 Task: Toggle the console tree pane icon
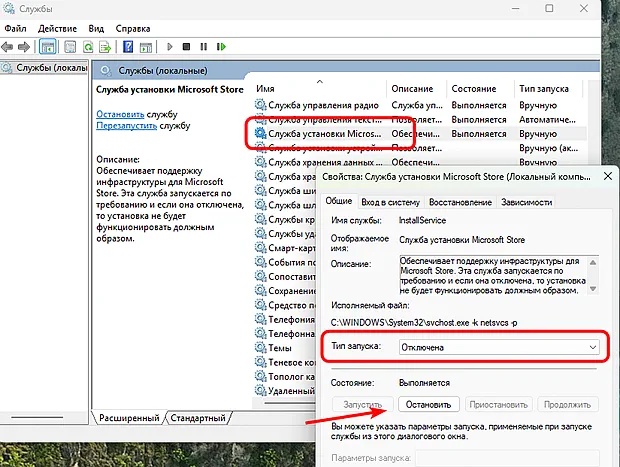coord(48,47)
